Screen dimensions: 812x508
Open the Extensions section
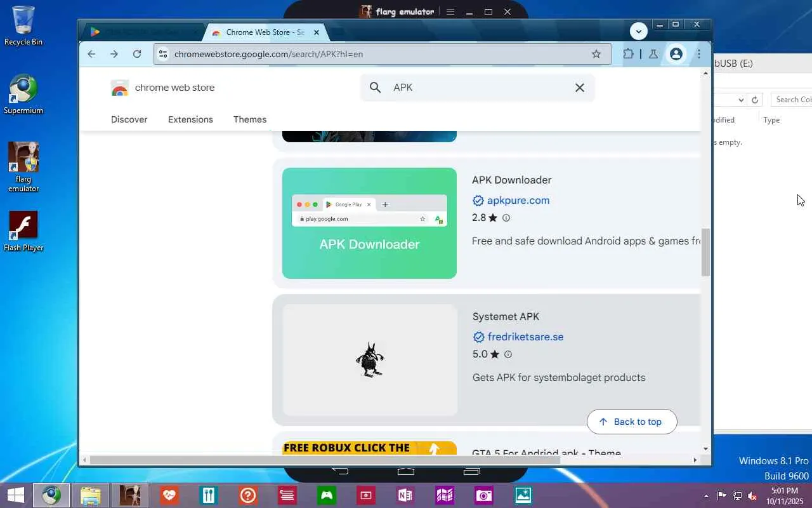tap(190, 119)
